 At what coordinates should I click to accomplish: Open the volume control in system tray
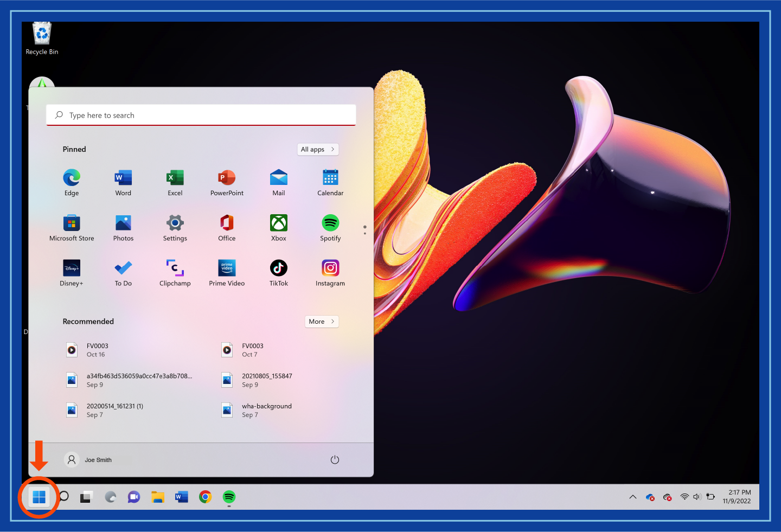[697, 497]
